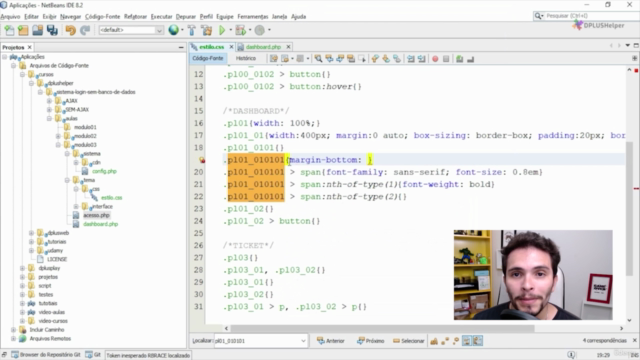
Task: Click Previous Bookmark editor icon
Action: [375, 59]
